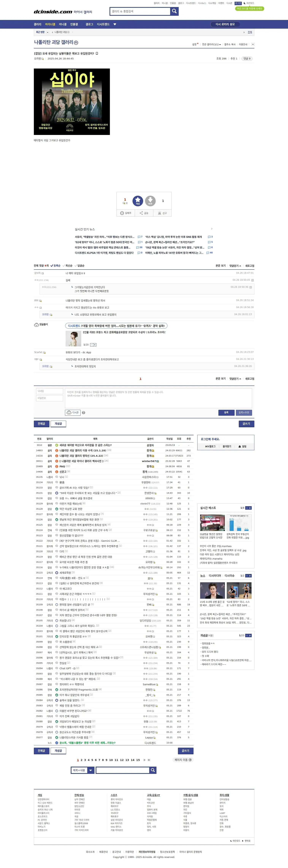Select 답글순 comment sort option

tap(79, 266)
